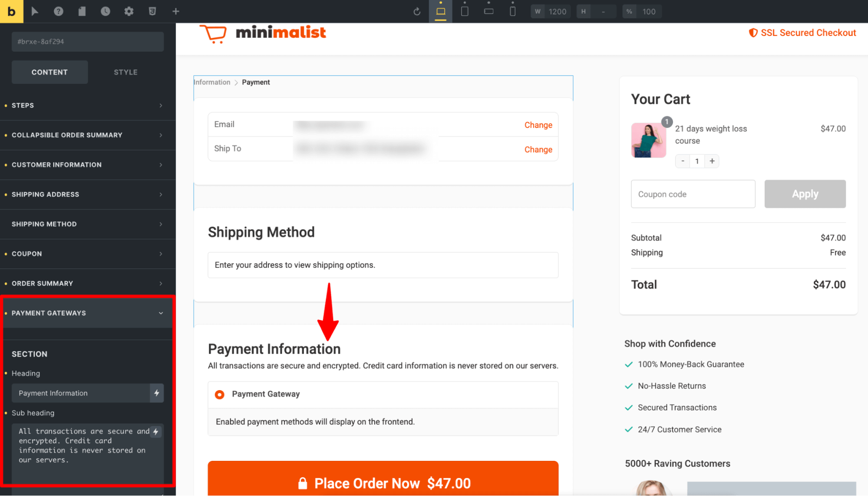This screenshot has width=868, height=496.
Task: Click the help/question mark icon
Action: click(x=59, y=11)
